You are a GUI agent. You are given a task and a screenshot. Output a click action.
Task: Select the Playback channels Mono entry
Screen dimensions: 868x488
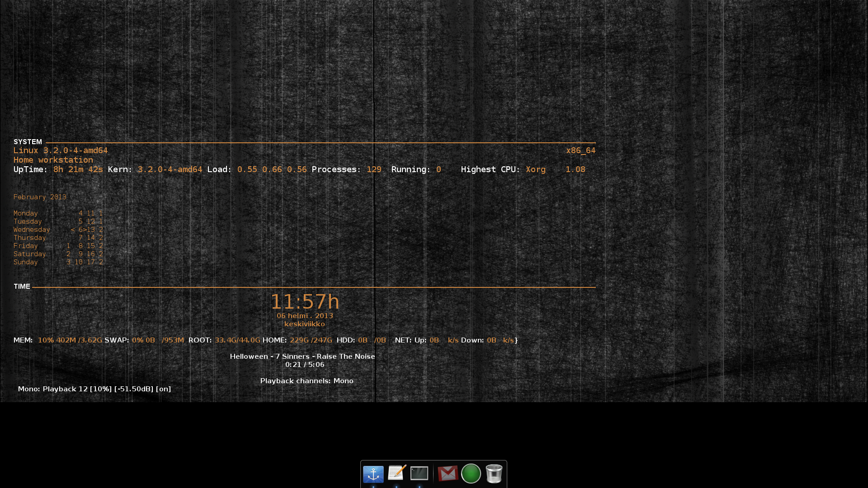coord(307,380)
